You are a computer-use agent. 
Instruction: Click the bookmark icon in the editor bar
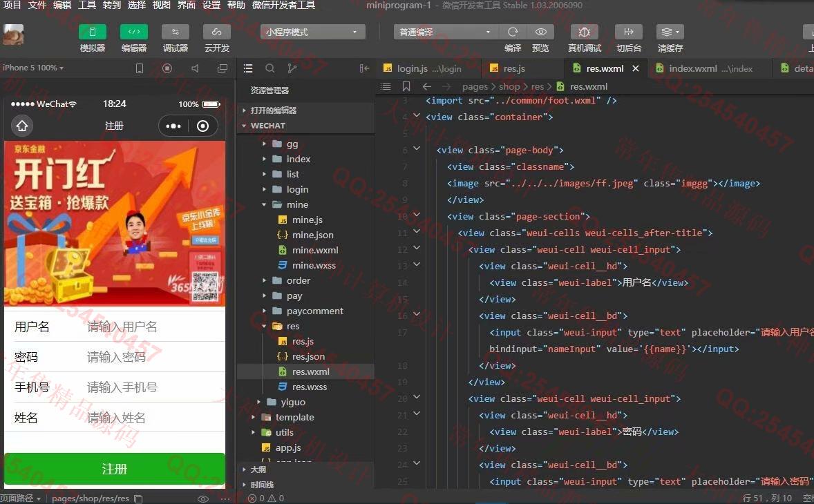point(406,86)
